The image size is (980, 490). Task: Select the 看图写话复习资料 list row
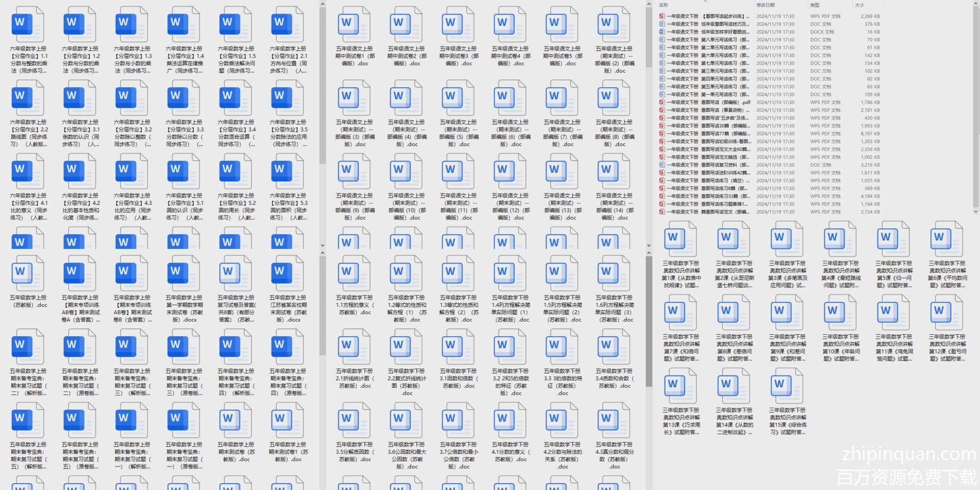coord(770,165)
